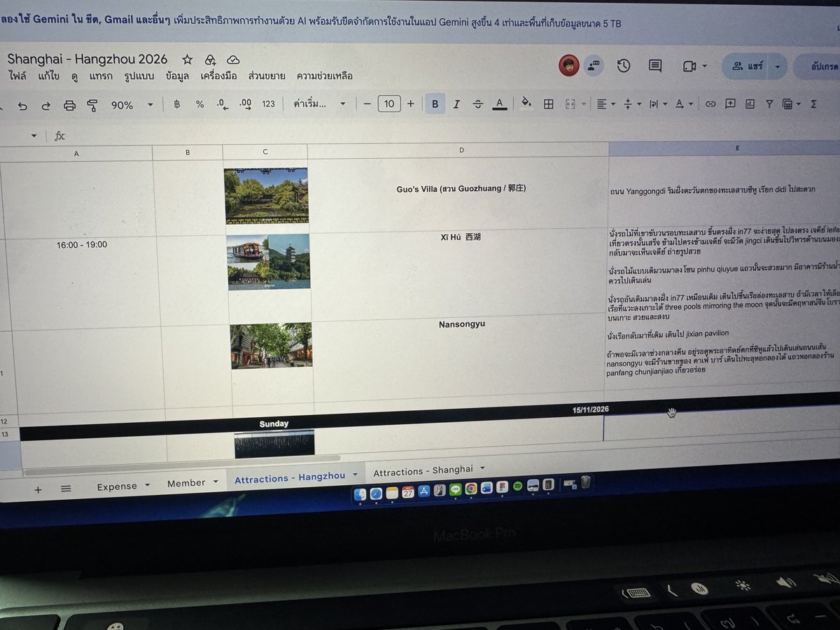Click the move to folder icon

pos(210,59)
